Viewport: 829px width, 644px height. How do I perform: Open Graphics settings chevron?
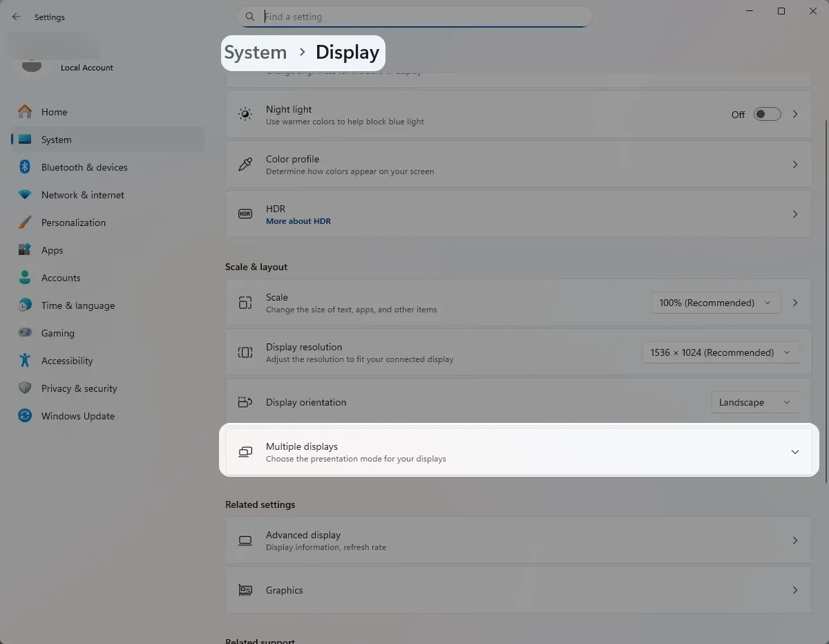(x=795, y=590)
